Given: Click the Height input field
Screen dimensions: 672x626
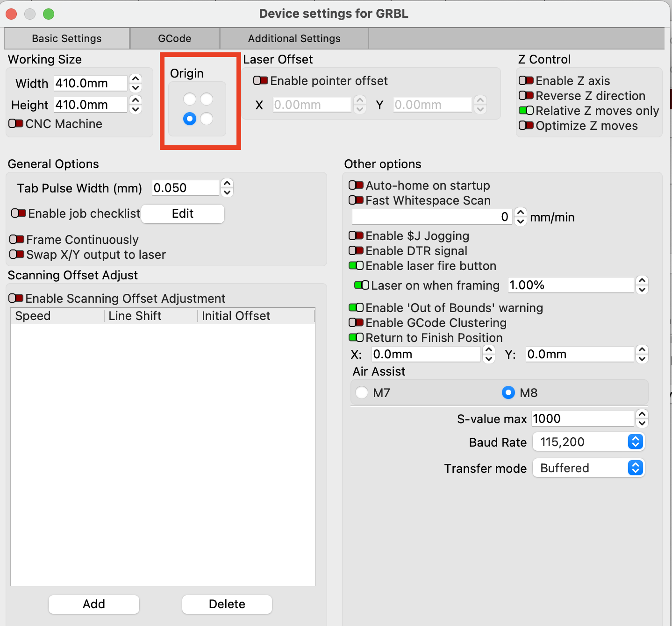Looking at the screenshot, I should [91, 105].
